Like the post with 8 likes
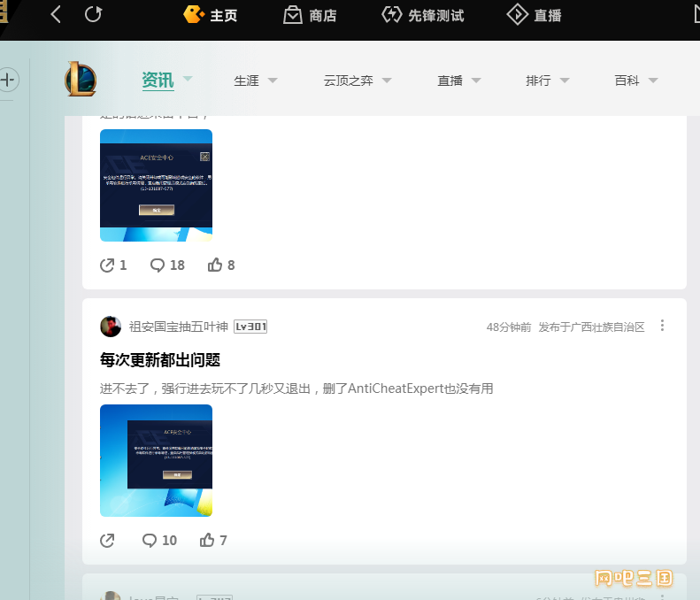Image resolution: width=700 pixels, height=600 pixels. (x=221, y=265)
